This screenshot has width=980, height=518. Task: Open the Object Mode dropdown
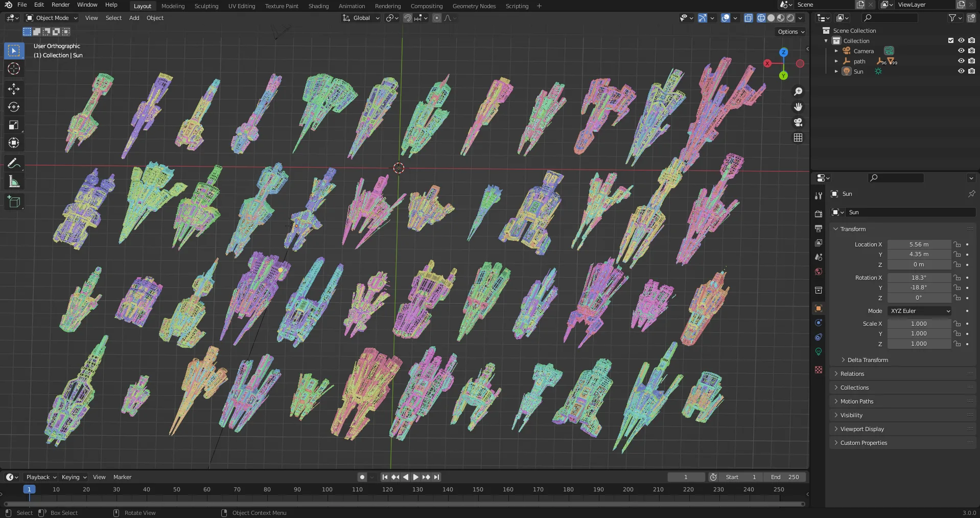52,18
